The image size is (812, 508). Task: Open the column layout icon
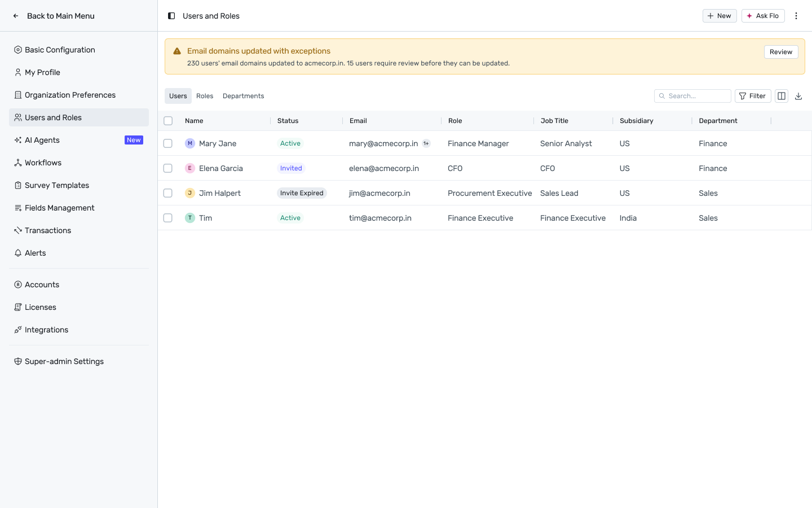(x=782, y=96)
